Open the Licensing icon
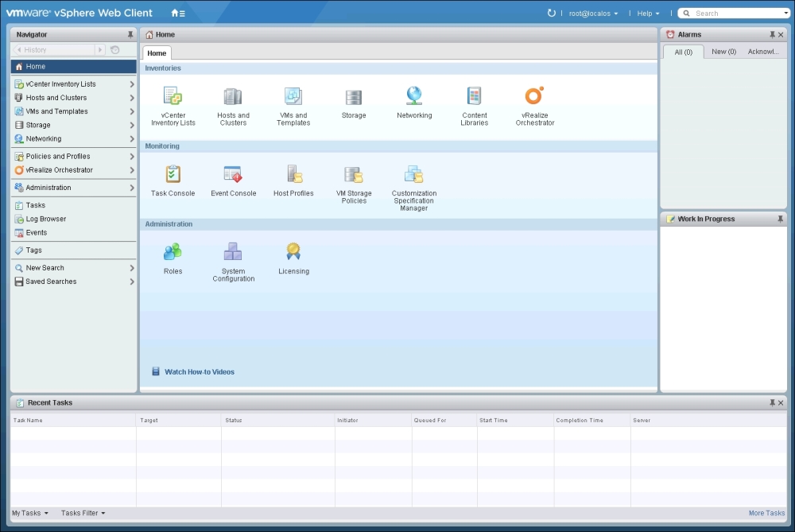The height and width of the screenshot is (532, 795). click(x=293, y=251)
